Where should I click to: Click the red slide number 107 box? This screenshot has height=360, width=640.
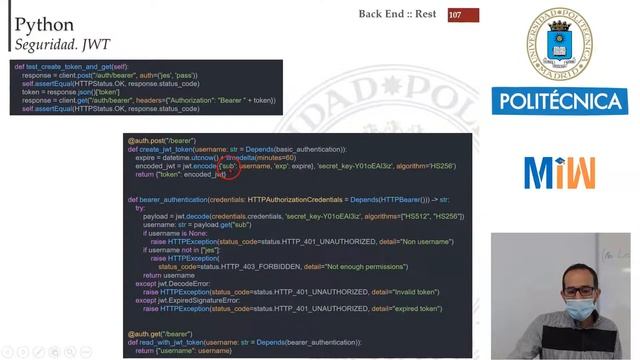pyautogui.click(x=463, y=15)
